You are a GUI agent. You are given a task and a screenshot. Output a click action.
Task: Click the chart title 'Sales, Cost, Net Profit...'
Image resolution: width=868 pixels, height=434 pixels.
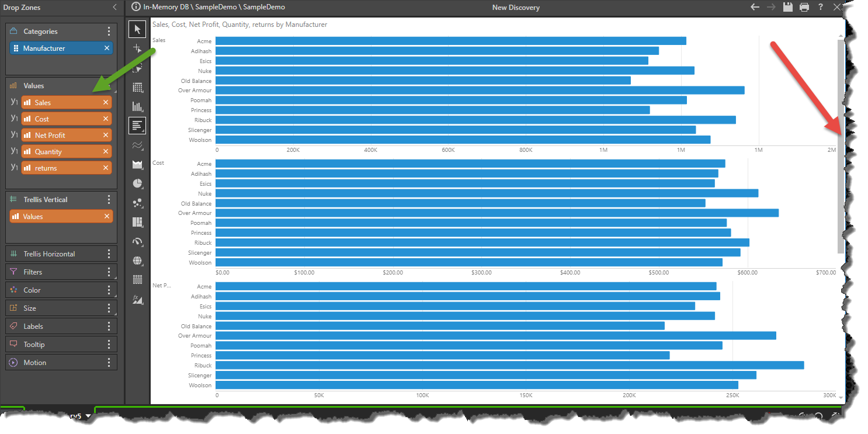[239, 25]
